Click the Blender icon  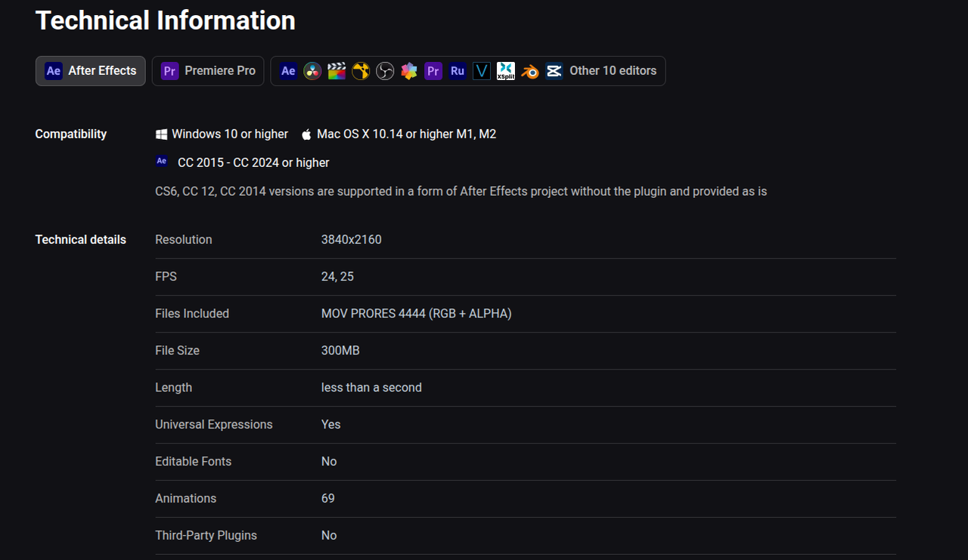pyautogui.click(x=530, y=71)
